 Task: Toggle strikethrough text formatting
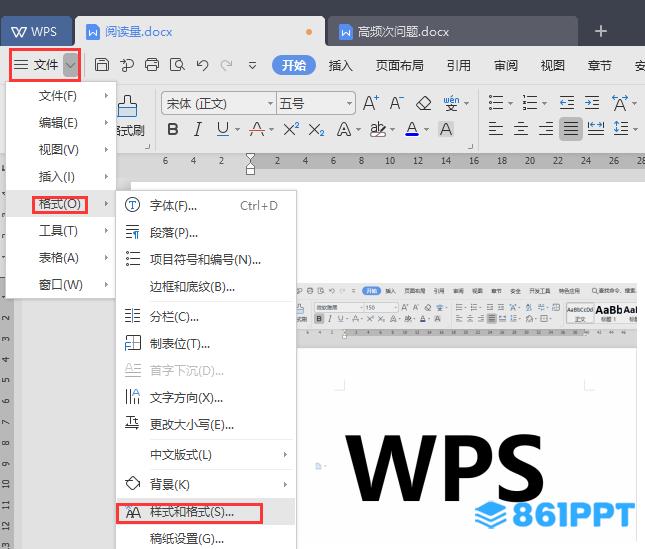tap(257, 130)
